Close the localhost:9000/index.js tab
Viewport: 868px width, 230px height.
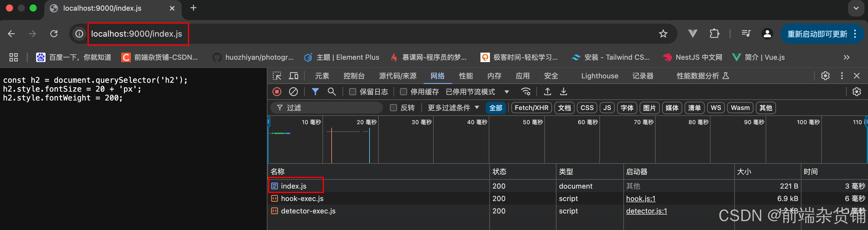172,8
